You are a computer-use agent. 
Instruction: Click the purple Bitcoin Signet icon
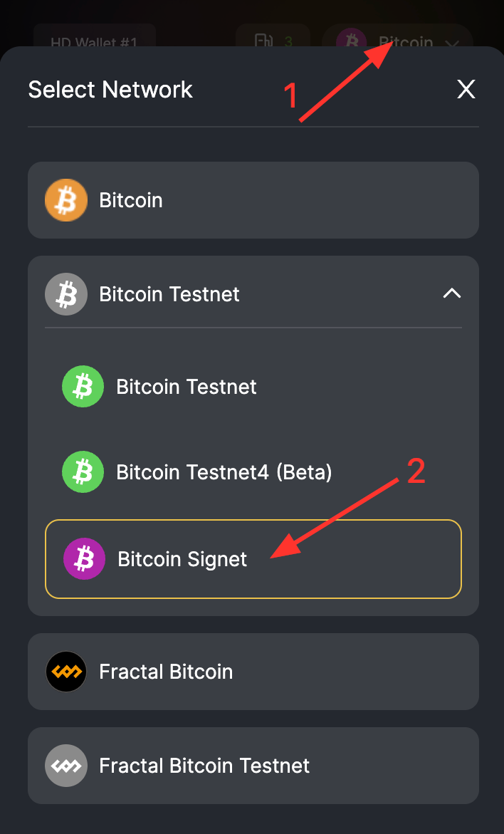click(x=84, y=559)
